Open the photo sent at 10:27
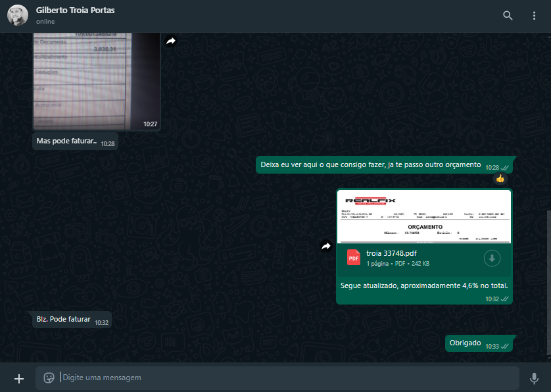The width and height of the screenshot is (551, 392). (96, 79)
